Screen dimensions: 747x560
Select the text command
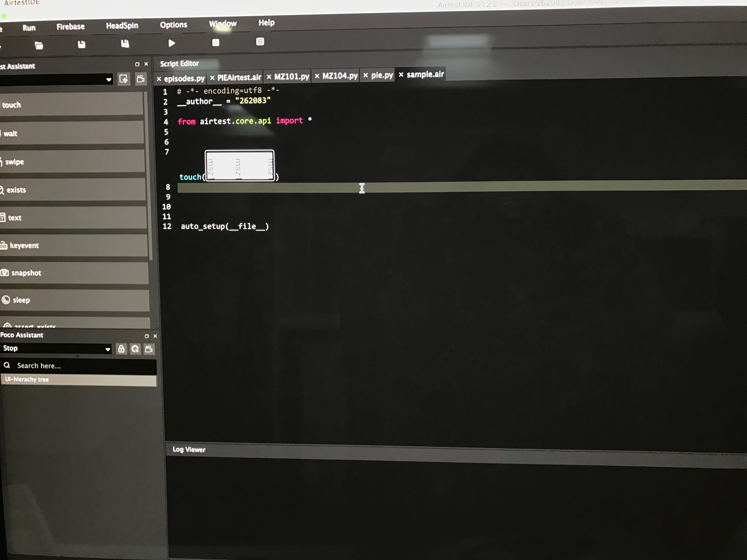[x=73, y=218]
